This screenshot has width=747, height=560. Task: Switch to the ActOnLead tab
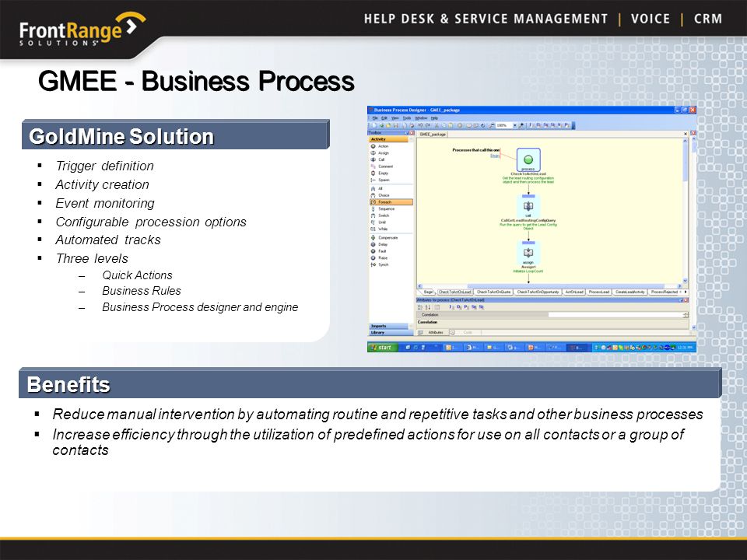coord(574,292)
